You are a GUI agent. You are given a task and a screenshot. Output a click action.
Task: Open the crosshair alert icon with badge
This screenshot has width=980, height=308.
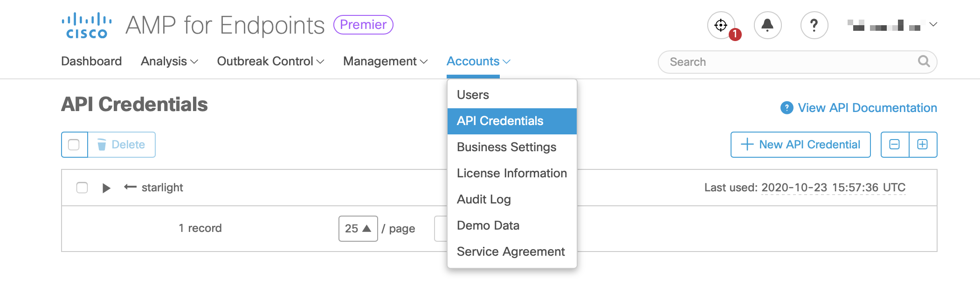point(721,25)
